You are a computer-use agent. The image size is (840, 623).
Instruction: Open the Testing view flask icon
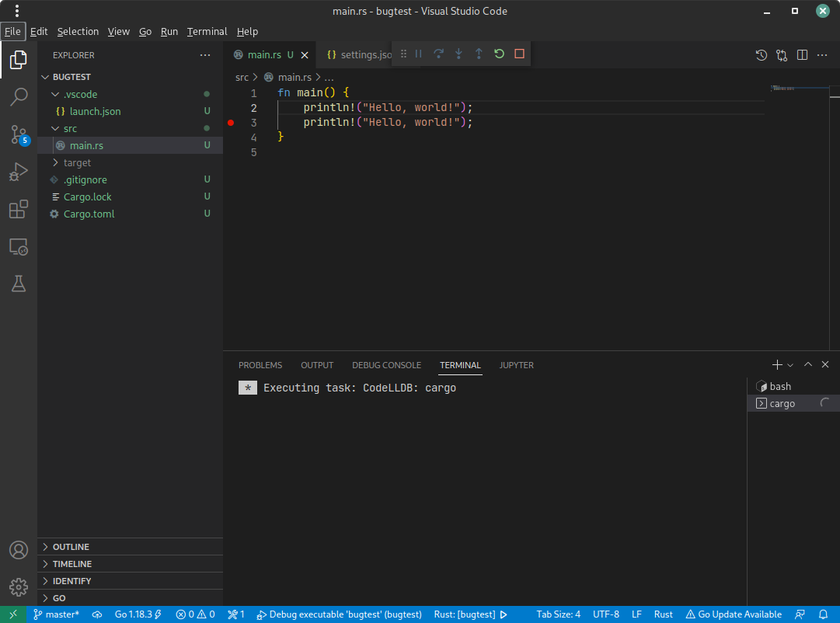(x=19, y=284)
